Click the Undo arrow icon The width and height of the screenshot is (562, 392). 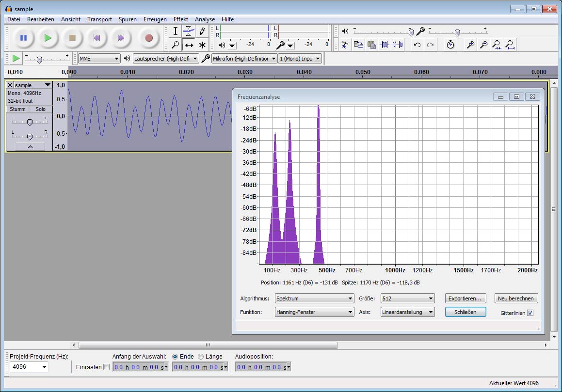(417, 45)
